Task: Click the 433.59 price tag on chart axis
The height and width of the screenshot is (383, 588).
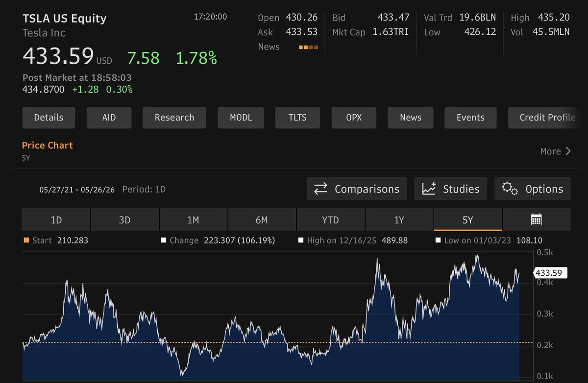Action: tap(551, 273)
